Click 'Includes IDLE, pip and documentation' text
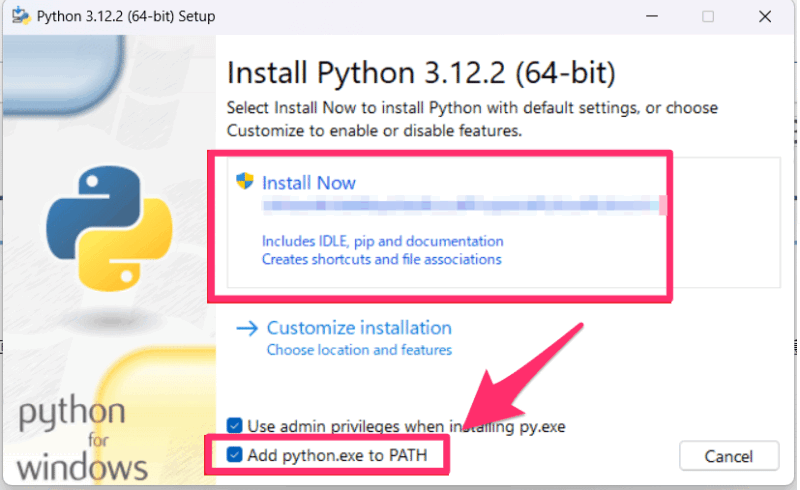 (x=383, y=241)
